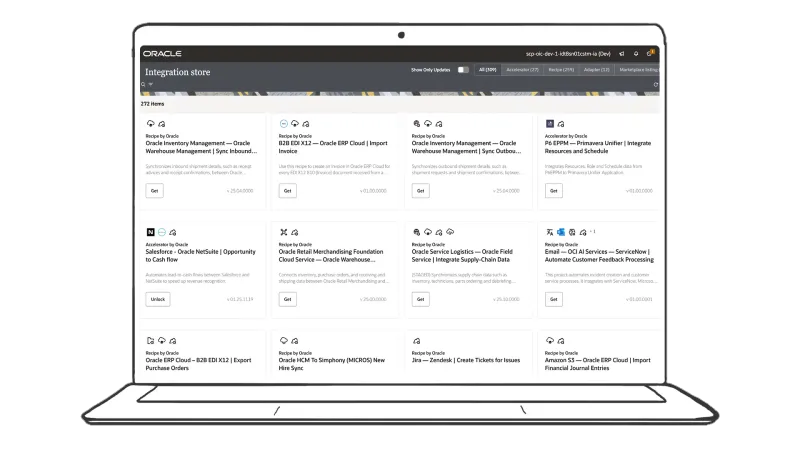Click the NetSuite N icon on Salesforce card
This screenshot has height=450, width=800.
151,232
